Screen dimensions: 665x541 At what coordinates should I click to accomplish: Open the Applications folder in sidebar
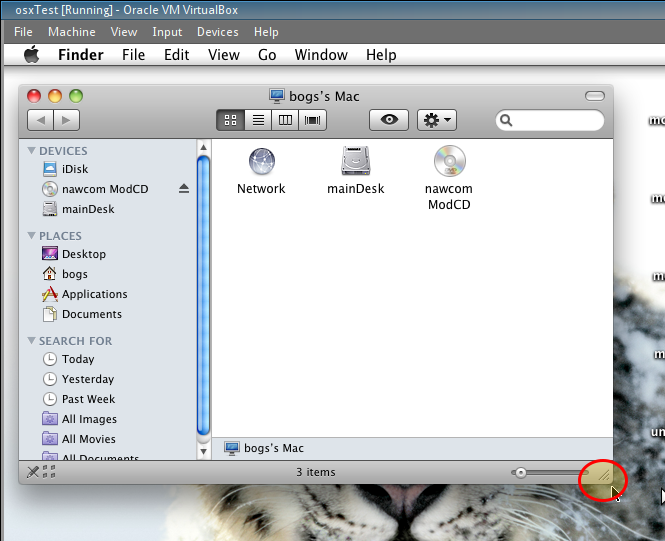(94, 294)
